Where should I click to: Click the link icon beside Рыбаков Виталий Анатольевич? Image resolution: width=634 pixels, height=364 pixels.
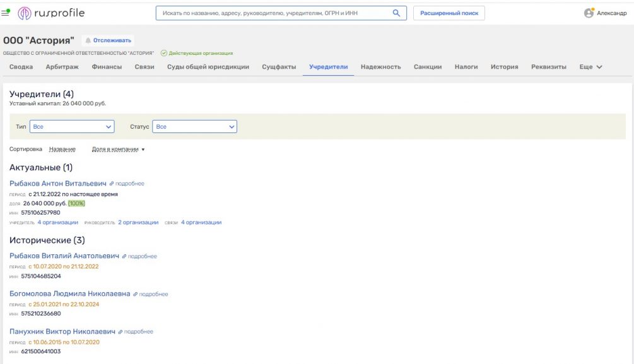(x=124, y=257)
